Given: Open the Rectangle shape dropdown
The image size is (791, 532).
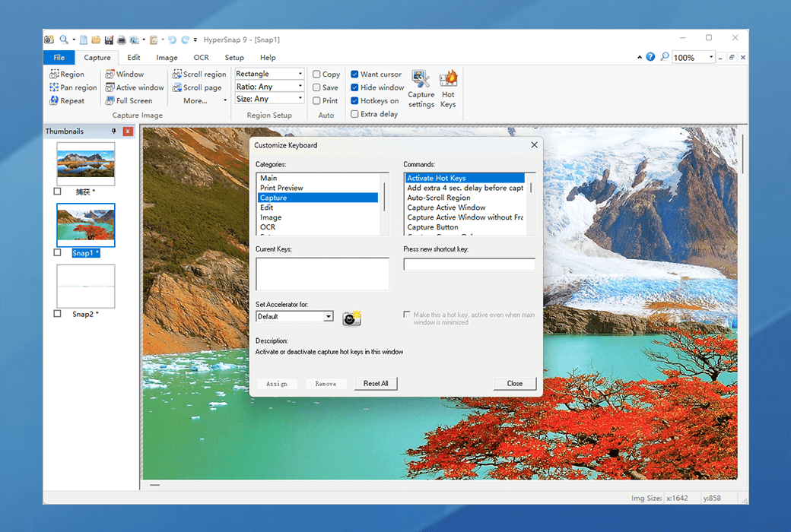Looking at the screenshot, I should pos(300,74).
